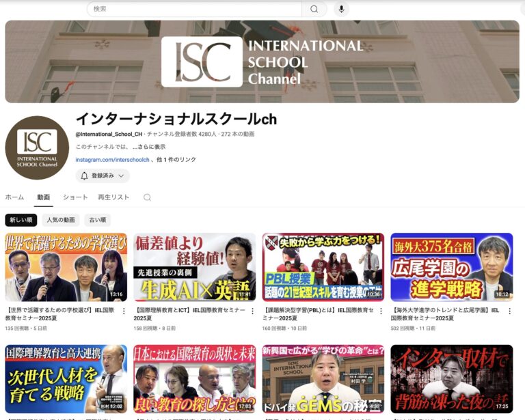
Task: Select the 新しい順 sort chip
Action: (21, 220)
